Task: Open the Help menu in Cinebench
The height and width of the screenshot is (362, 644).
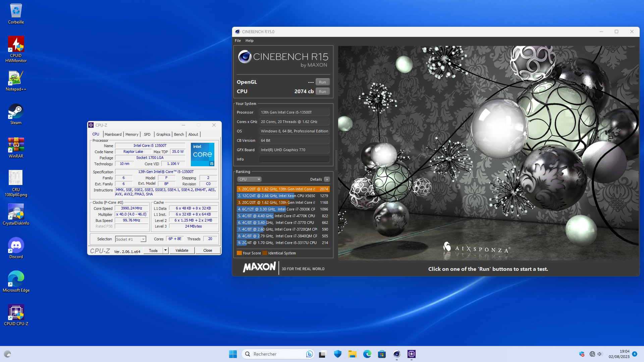Action: 249,41
